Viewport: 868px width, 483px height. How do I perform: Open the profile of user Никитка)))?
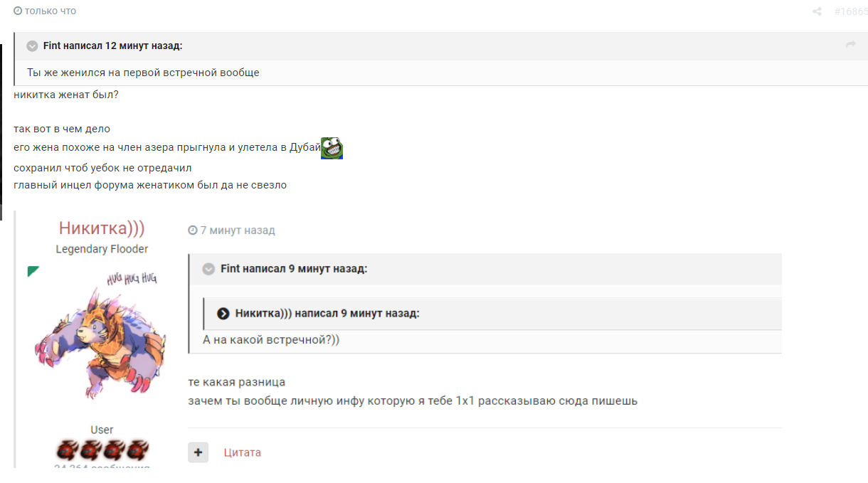[102, 228]
